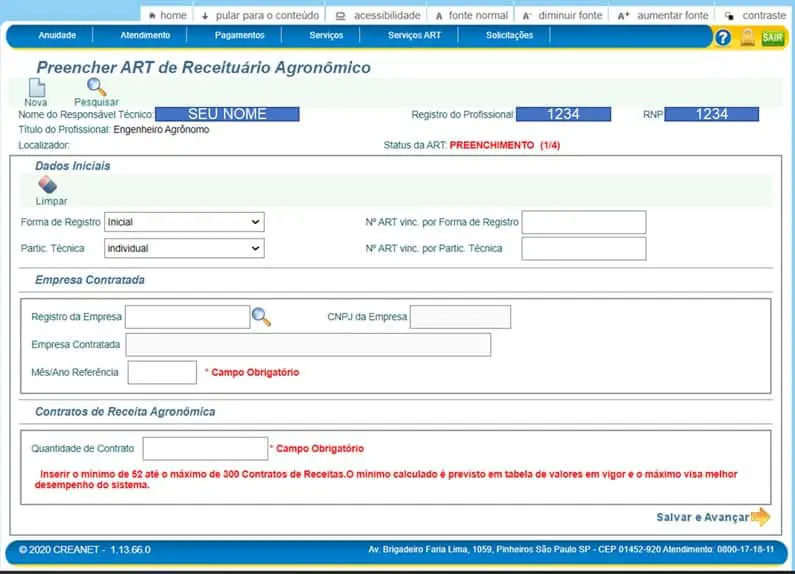This screenshot has height=574, width=795.
Task: Click the Nova new document icon
Action: [x=36, y=87]
